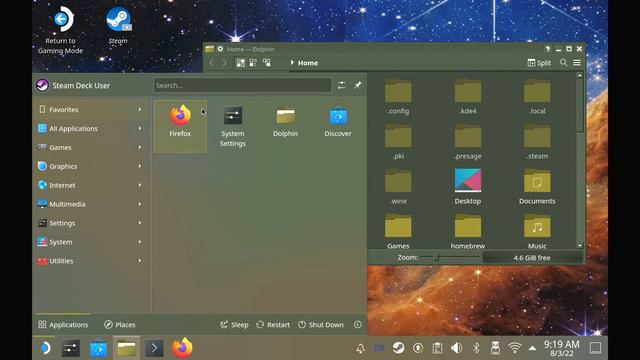This screenshot has width=640, height=360.
Task: Open the Return to Gaming Mode desktop shortcut
Action: coord(60,31)
